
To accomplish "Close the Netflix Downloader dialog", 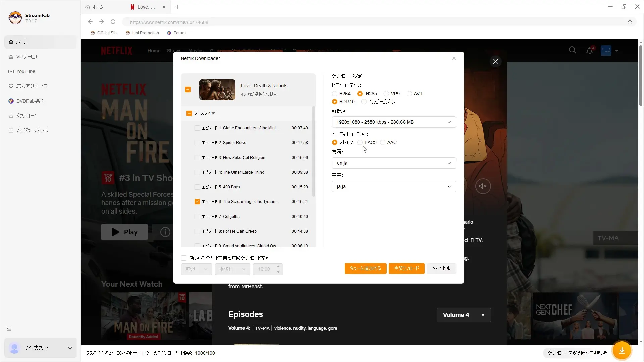I will click(x=454, y=58).
